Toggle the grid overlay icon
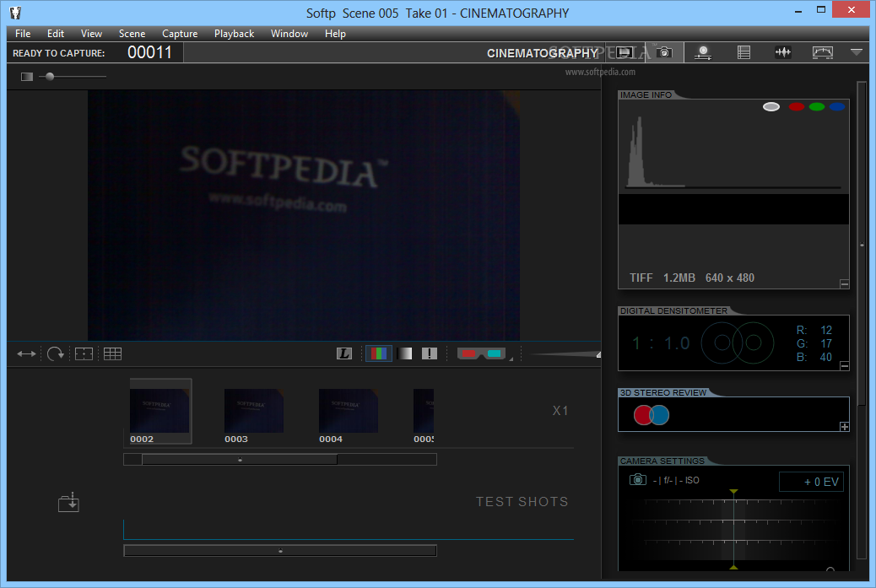The image size is (876, 588). point(112,353)
